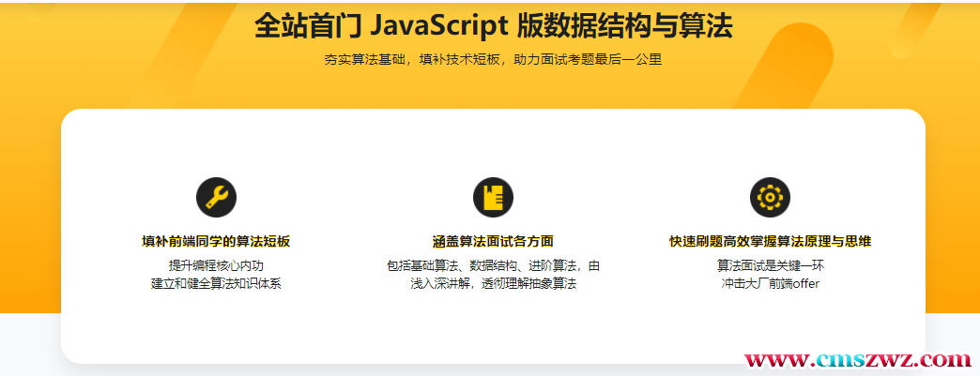The width and height of the screenshot is (980, 376).
Task: Open the www.cmszwz.com watermark link
Action: point(858,359)
